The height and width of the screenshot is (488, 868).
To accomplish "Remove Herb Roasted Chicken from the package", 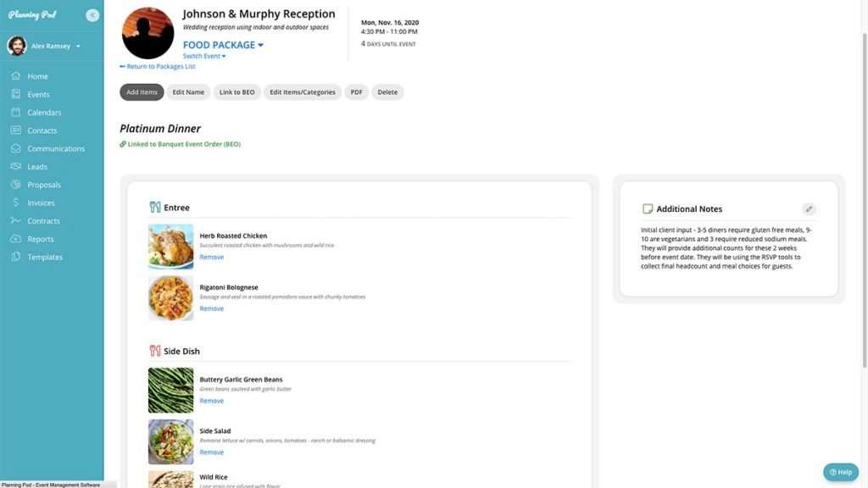I will (x=211, y=257).
